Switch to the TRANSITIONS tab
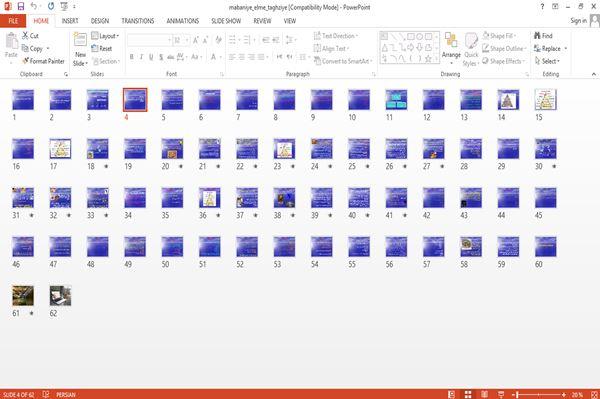 click(138, 21)
